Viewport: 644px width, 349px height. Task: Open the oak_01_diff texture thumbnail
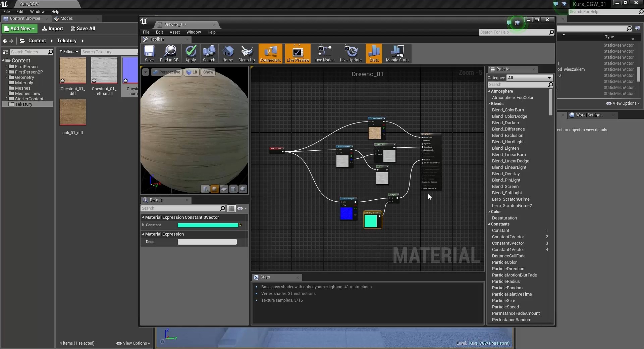(x=73, y=112)
